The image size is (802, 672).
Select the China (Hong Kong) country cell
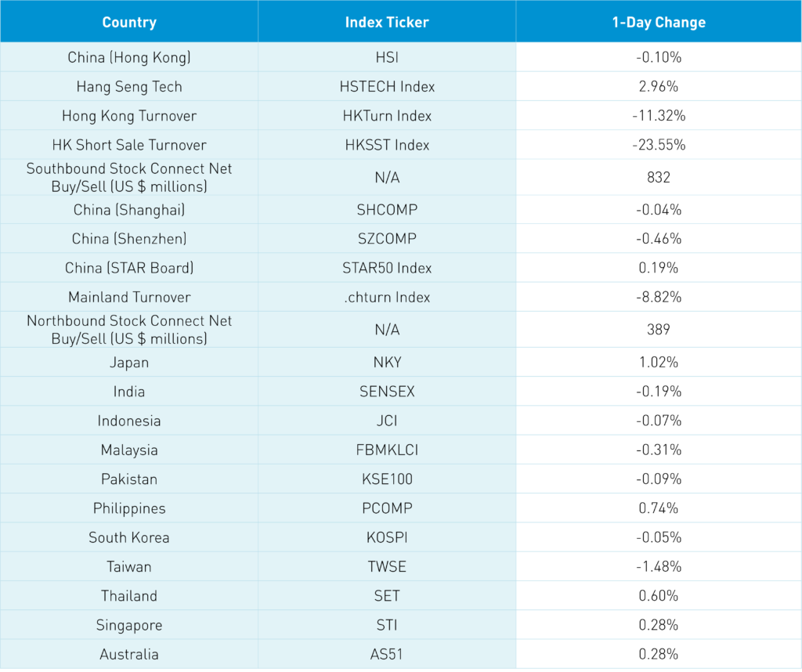pos(129,57)
